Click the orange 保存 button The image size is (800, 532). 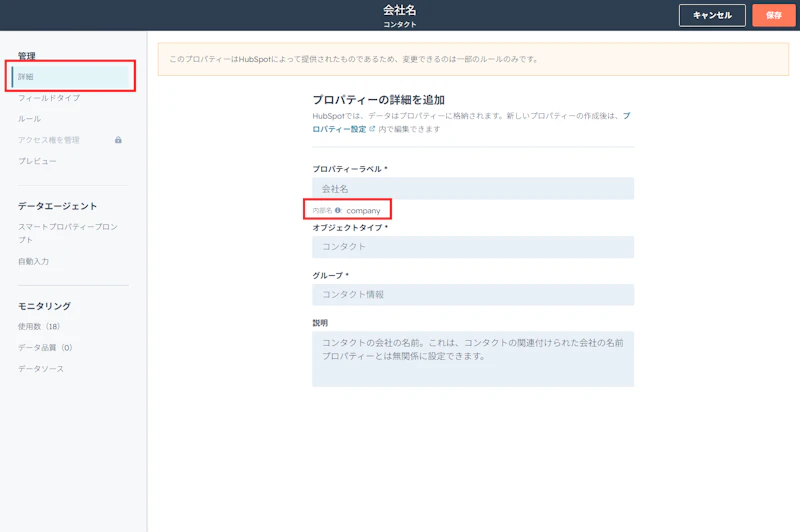point(773,15)
